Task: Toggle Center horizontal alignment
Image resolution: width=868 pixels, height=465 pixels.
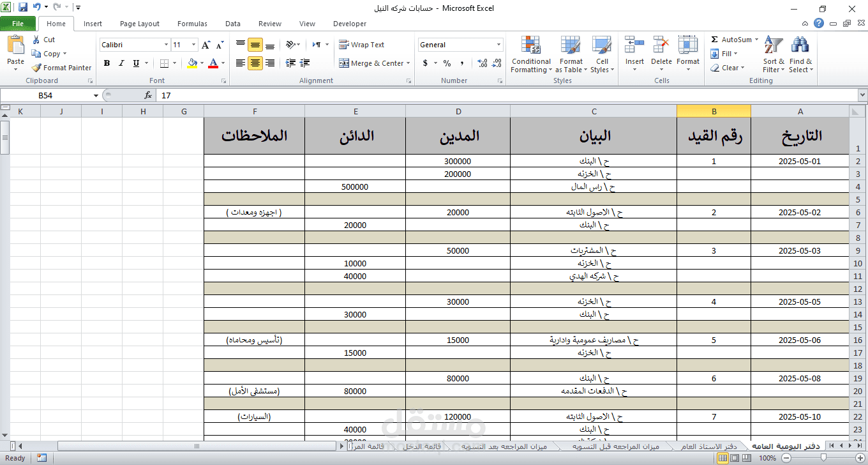Action: tap(255, 63)
